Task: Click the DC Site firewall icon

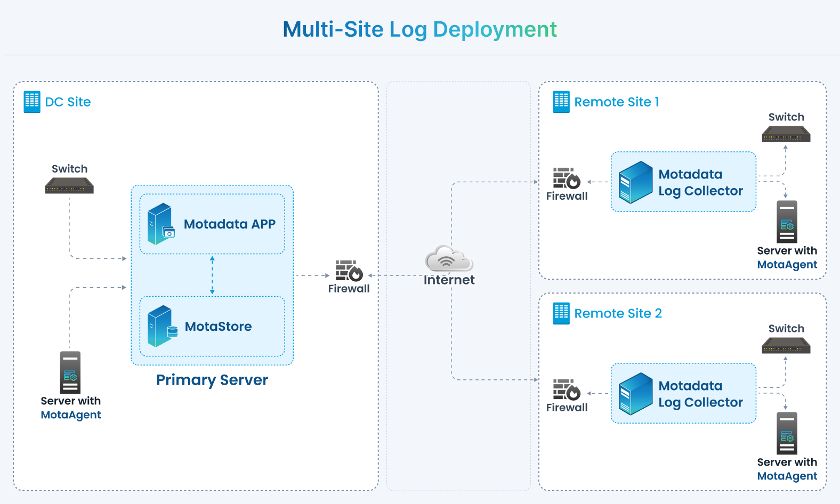Action: point(349,271)
